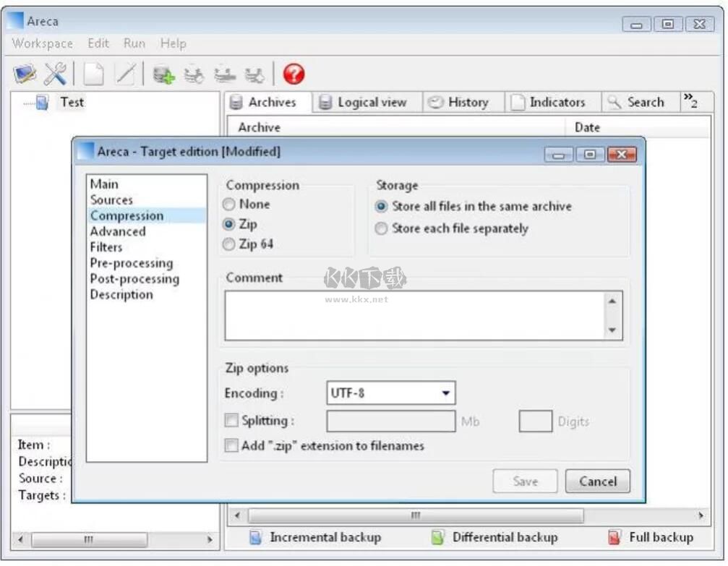
Task: Choose Store each file separately
Action: (381, 228)
